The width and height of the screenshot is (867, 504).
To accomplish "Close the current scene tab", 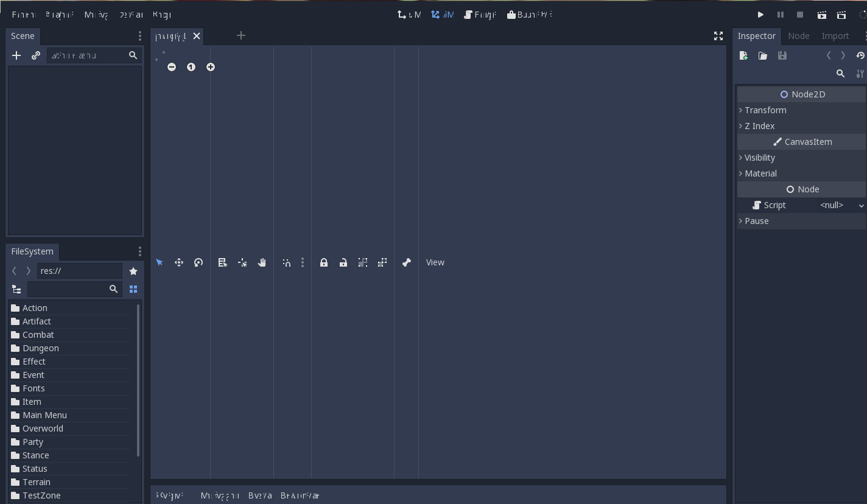I will pos(197,36).
